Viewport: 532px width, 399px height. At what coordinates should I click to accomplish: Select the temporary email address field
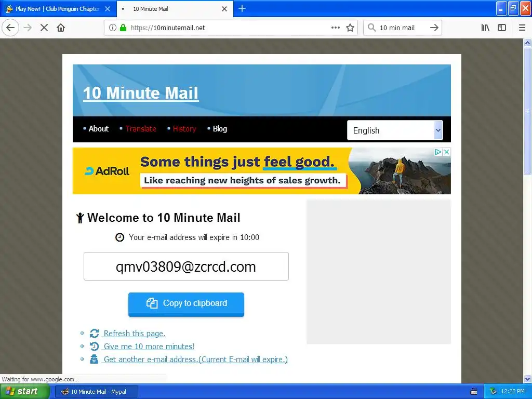(186, 267)
